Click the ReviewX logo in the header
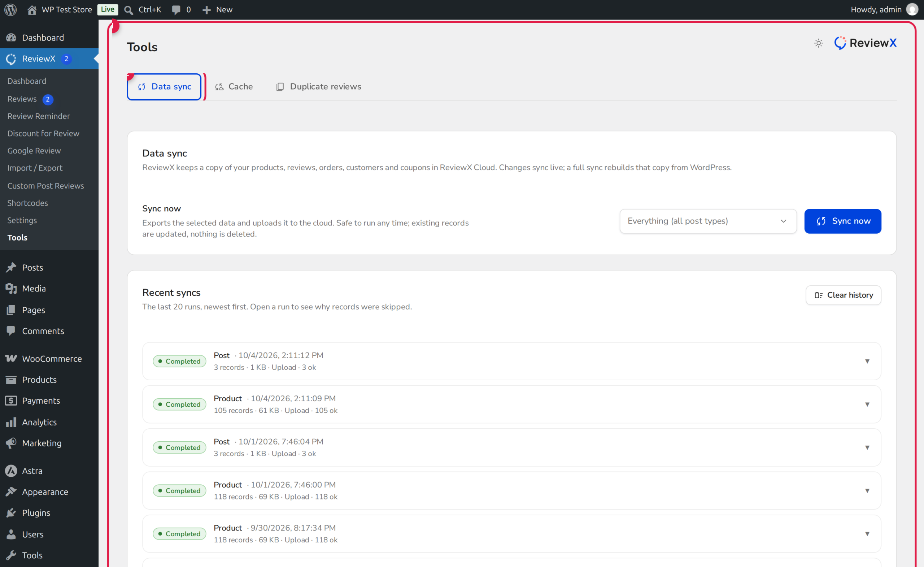The height and width of the screenshot is (567, 924). (x=866, y=43)
